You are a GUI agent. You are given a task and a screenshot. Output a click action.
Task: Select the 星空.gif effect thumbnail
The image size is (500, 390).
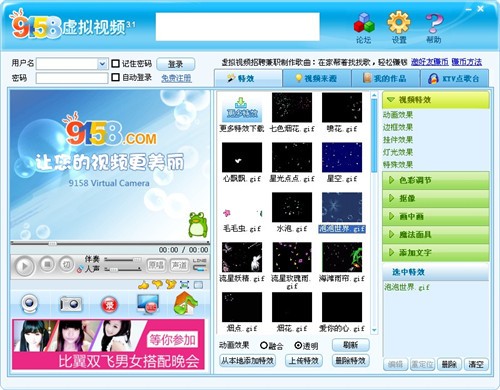[x=342, y=157]
